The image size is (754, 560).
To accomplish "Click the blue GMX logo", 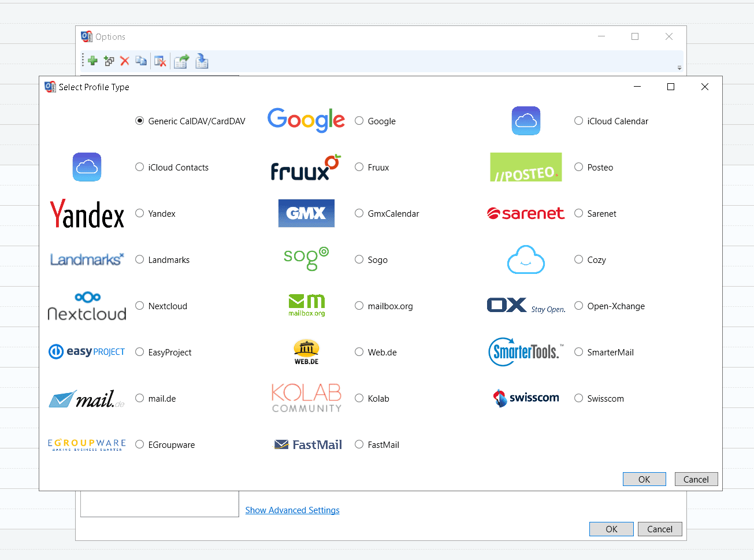I will pyautogui.click(x=306, y=213).
